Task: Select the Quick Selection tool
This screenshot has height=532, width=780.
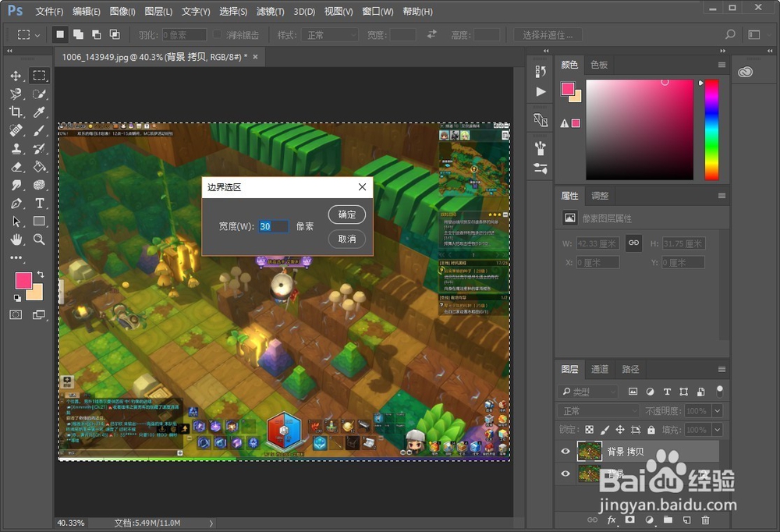Action: pyautogui.click(x=39, y=94)
